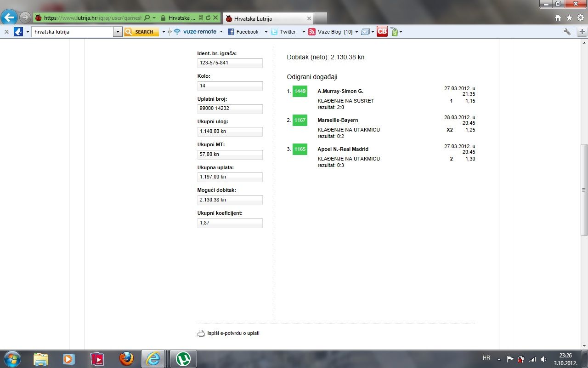Open the Vuze toolbar logo dropdown arrow
588x368 pixels.
click(x=28, y=32)
